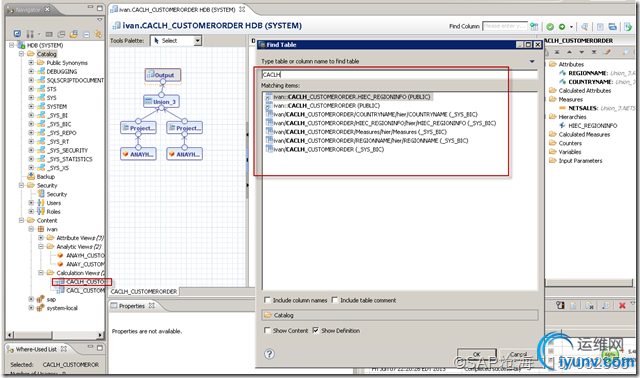Open the Properties tab
Screen dimensions: 640x378
(x=132, y=306)
